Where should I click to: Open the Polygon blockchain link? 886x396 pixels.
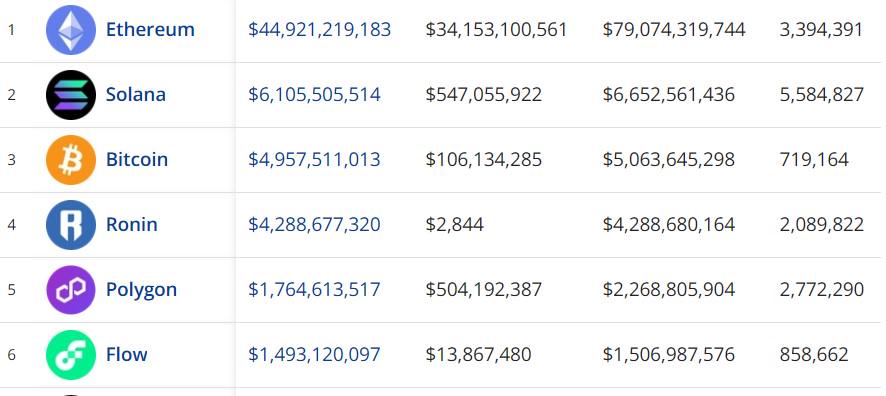pyautogui.click(x=141, y=290)
